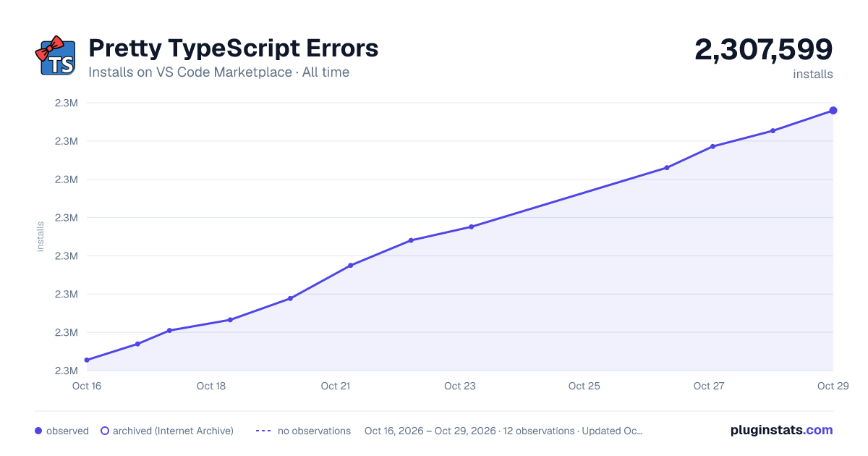Open the pluginstats.com link
Viewport: 868px width, 456px height.
[782, 430]
